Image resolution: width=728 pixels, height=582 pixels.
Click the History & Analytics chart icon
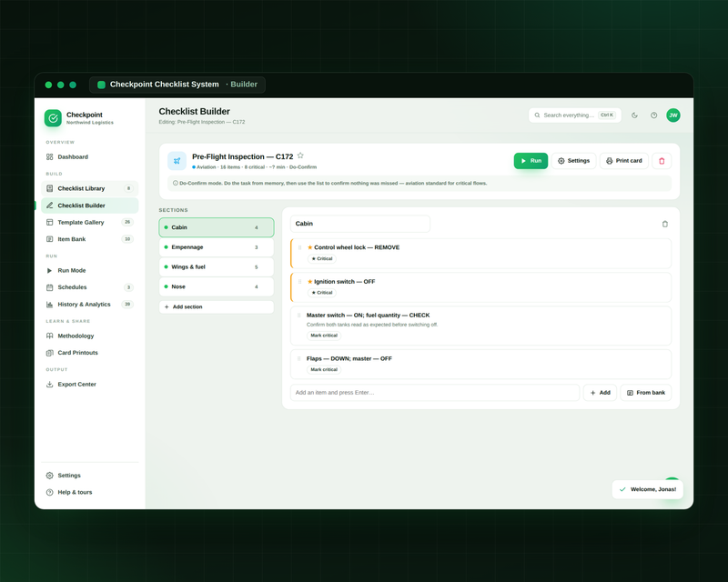tap(50, 305)
